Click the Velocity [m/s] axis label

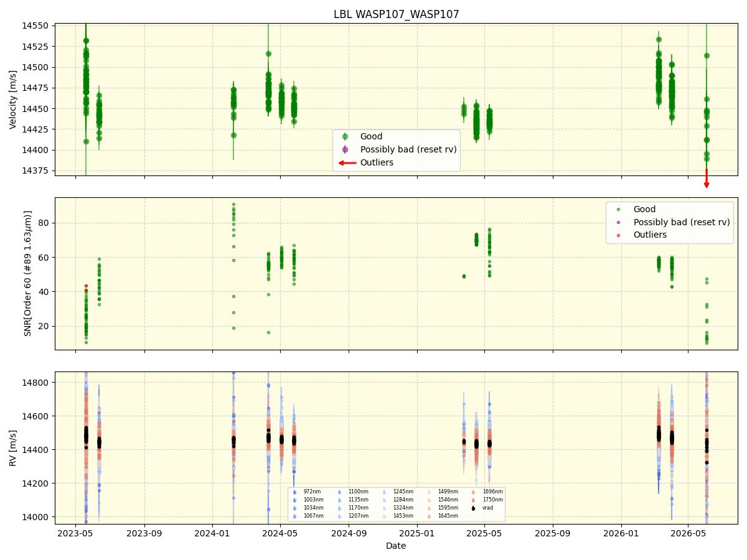[13, 100]
